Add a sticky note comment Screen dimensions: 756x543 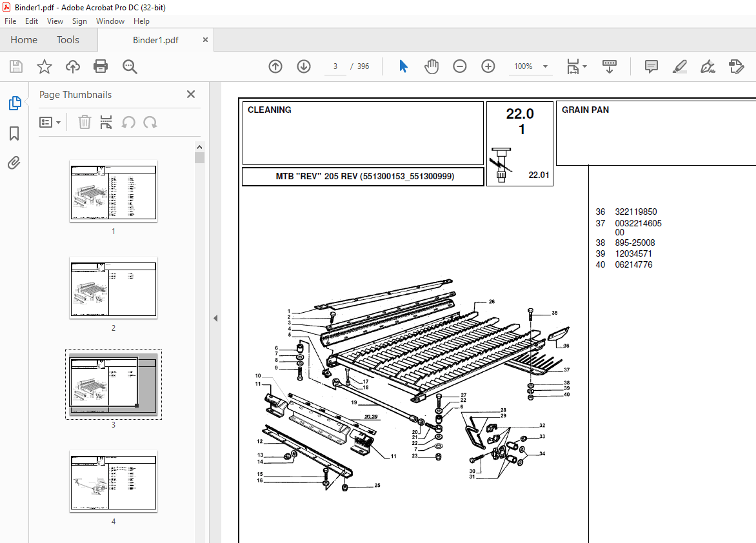coord(651,66)
